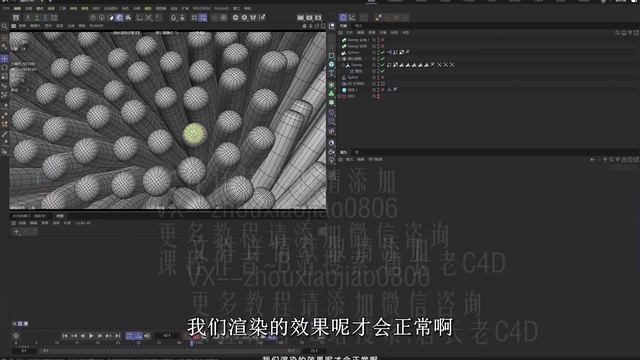Toggle the red X on the cyan sphere object row
This screenshot has height=360, width=640.
pyautogui.click(x=382, y=89)
